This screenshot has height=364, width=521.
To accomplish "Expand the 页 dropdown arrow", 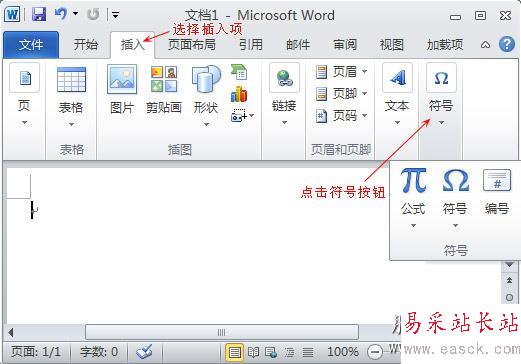I will click(24, 123).
